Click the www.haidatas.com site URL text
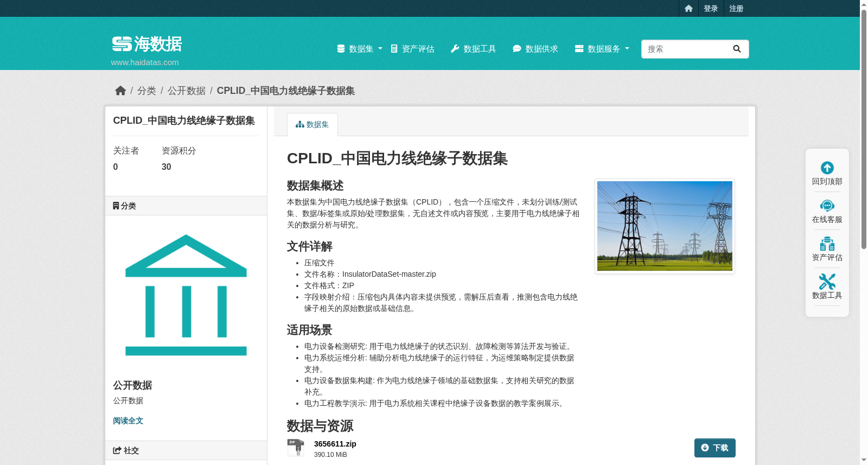 coord(145,62)
